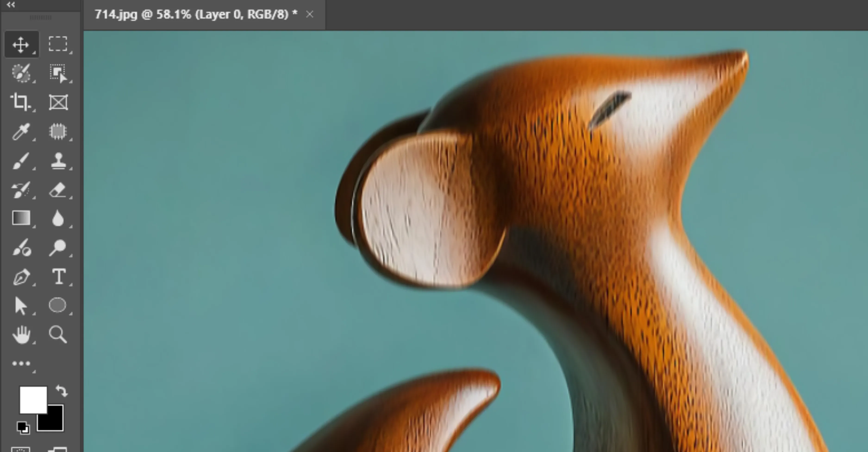
Task: Choose the Quick Selection tool
Action: [x=21, y=73]
